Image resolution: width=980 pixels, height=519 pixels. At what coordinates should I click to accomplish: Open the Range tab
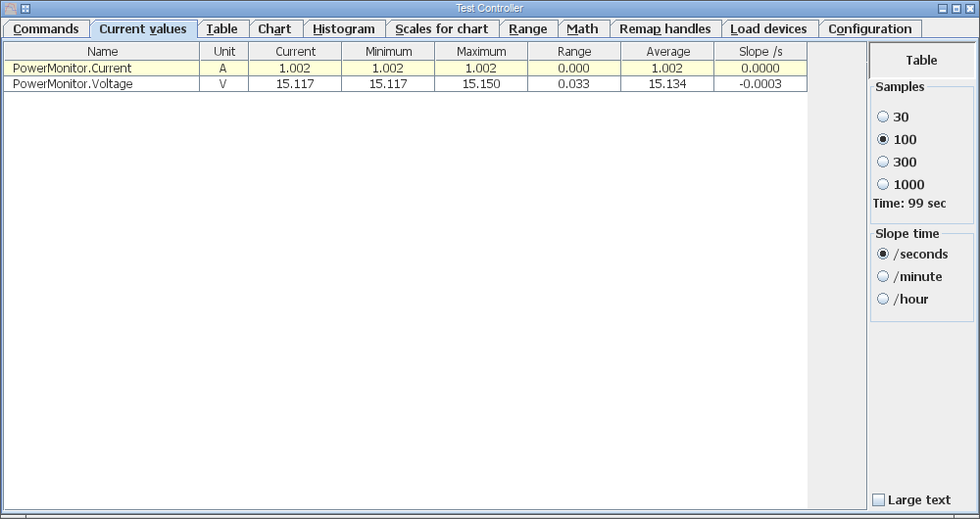(528, 29)
